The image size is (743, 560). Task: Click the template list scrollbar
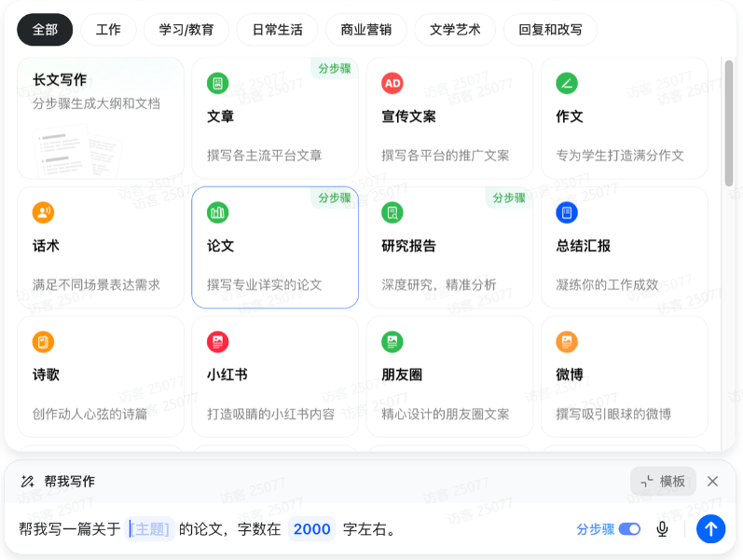tap(729, 123)
